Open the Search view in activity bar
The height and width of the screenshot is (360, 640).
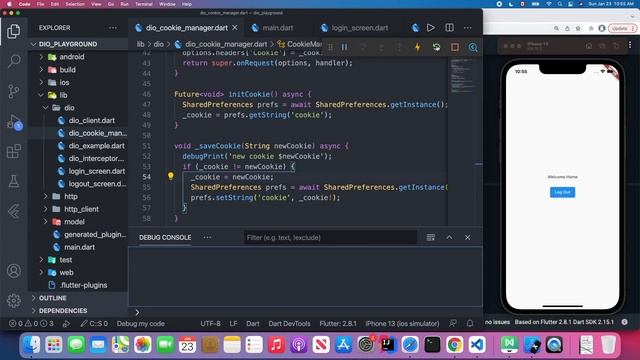coord(13,61)
